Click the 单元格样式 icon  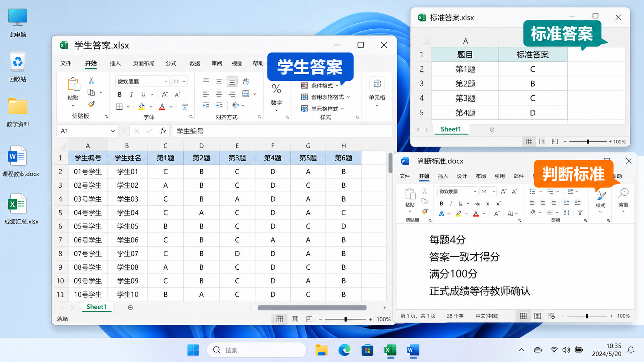pos(304,108)
